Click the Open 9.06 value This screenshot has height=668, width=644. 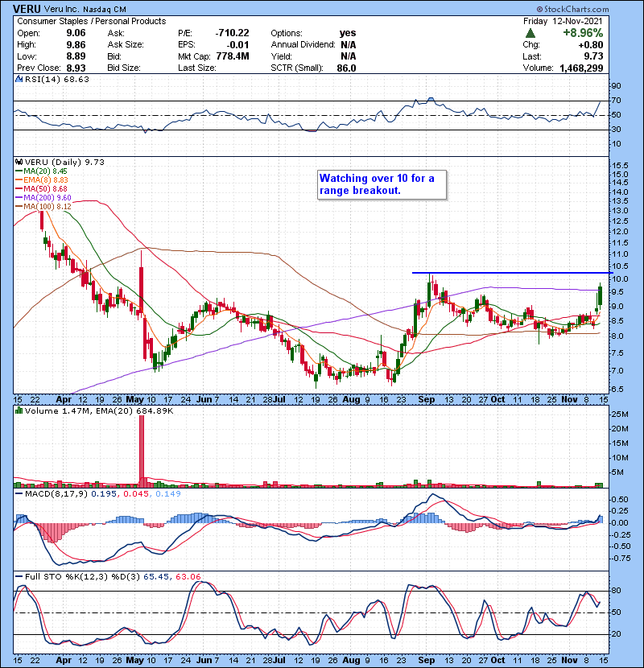(x=76, y=33)
